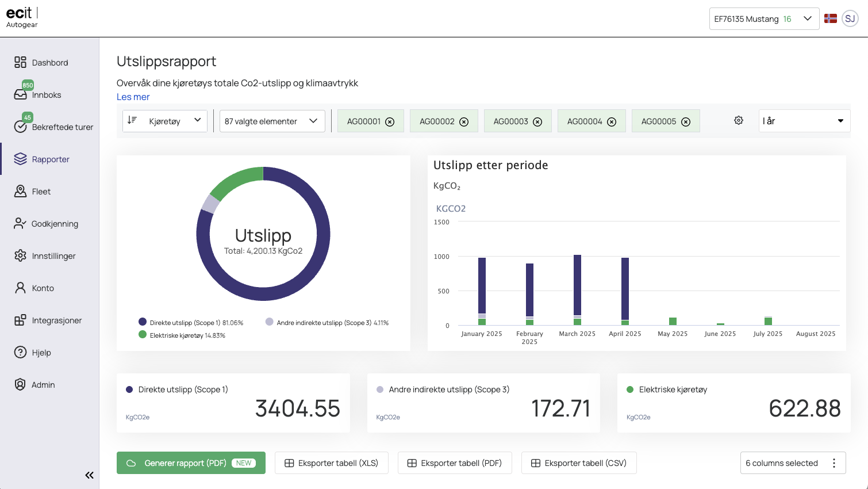Open the I år period dropdown
This screenshot has height=489, width=868.
point(804,121)
